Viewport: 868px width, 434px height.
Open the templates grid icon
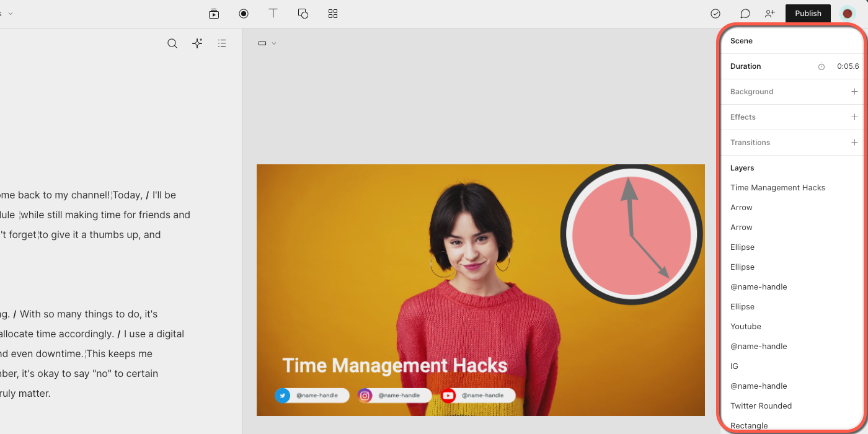click(x=333, y=14)
